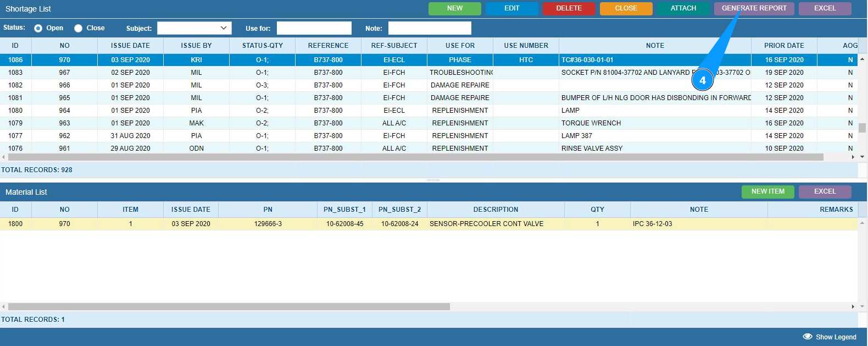The image size is (868, 346).
Task: Select the Open status radio button
Action: tap(38, 28)
